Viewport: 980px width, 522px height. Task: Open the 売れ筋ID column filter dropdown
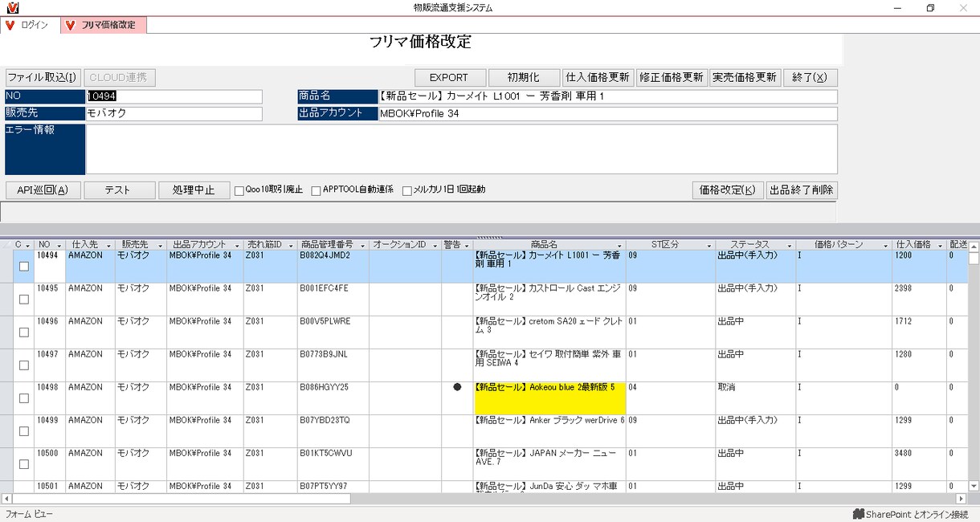coord(292,245)
